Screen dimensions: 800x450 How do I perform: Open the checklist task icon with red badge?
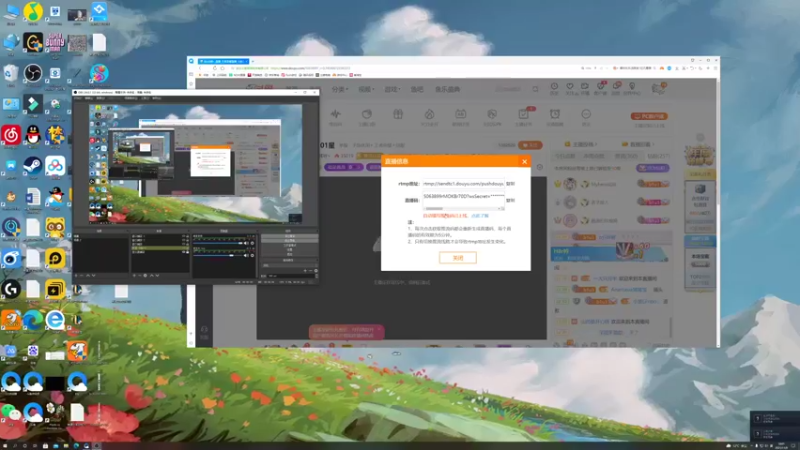523,114
